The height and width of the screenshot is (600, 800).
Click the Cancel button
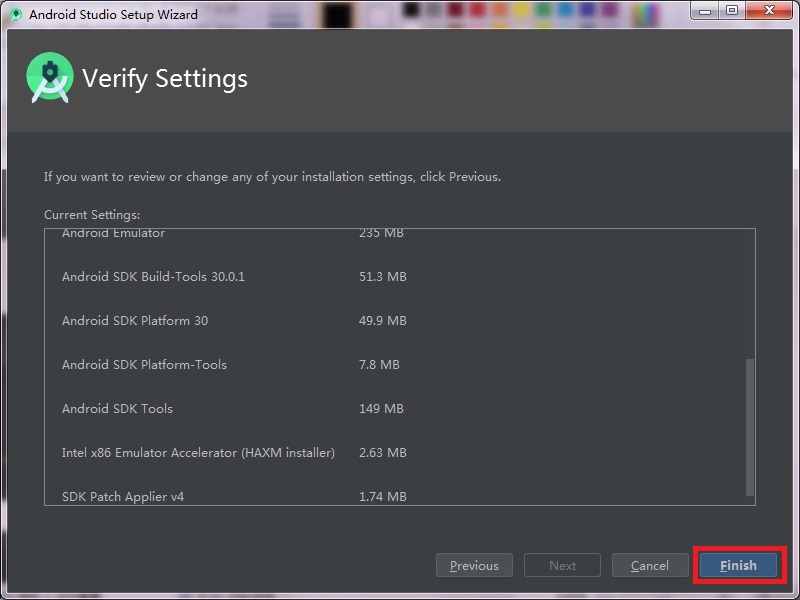coord(650,565)
